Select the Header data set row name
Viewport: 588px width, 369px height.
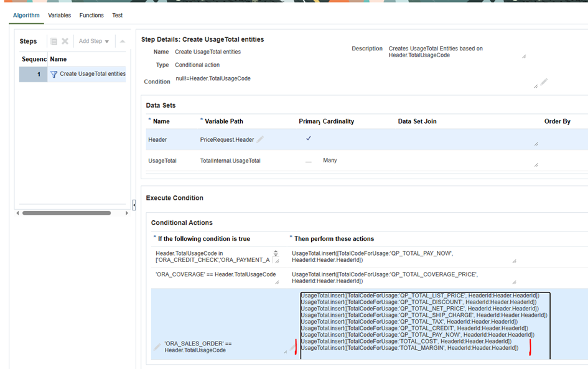point(157,139)
